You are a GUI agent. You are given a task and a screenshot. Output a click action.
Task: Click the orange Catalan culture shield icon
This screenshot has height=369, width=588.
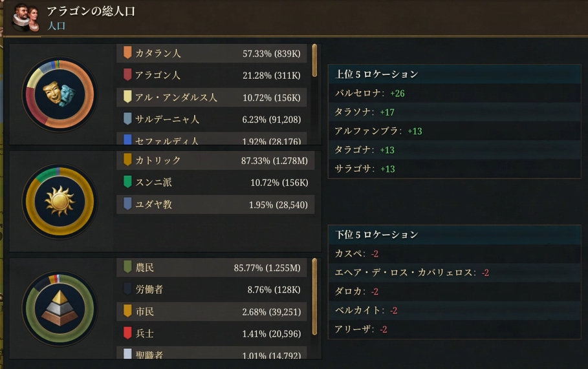pyautogui.click(x=127, y=53)
